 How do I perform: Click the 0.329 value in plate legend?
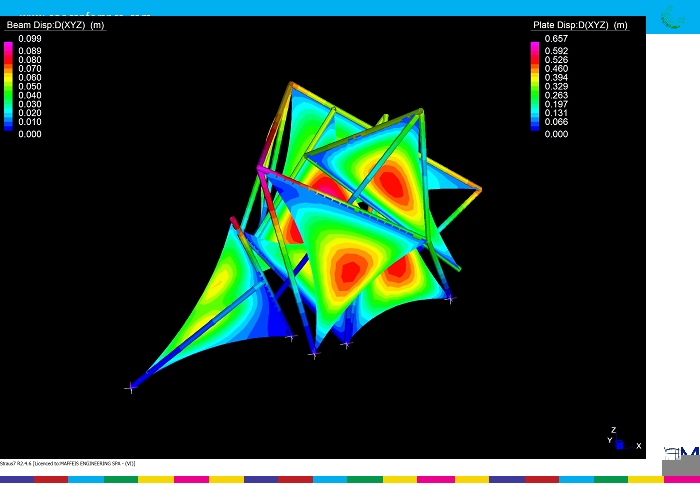point(556,86)
